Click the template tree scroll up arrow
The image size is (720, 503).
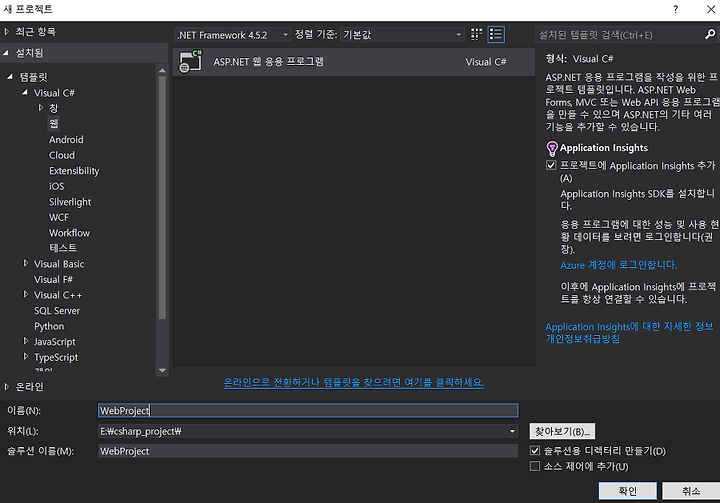tap(162, 71)
